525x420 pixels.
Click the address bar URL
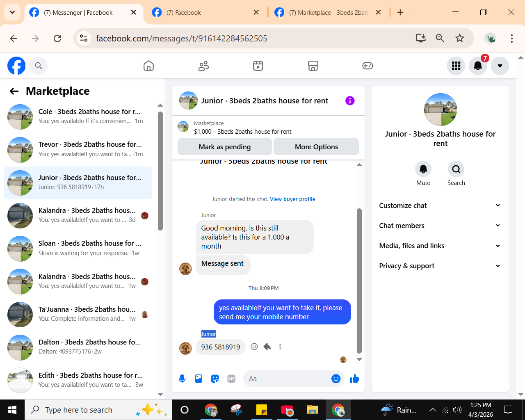181,38
